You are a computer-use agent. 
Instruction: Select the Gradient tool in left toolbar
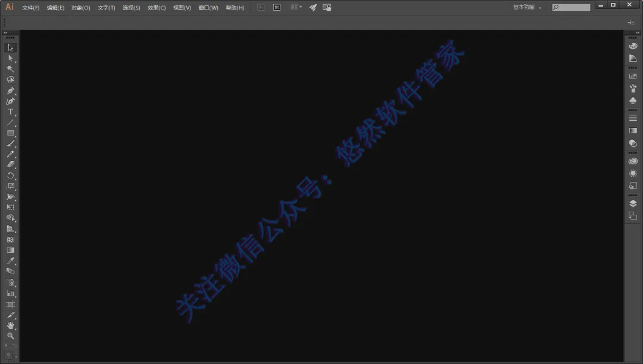pos(10,250)
